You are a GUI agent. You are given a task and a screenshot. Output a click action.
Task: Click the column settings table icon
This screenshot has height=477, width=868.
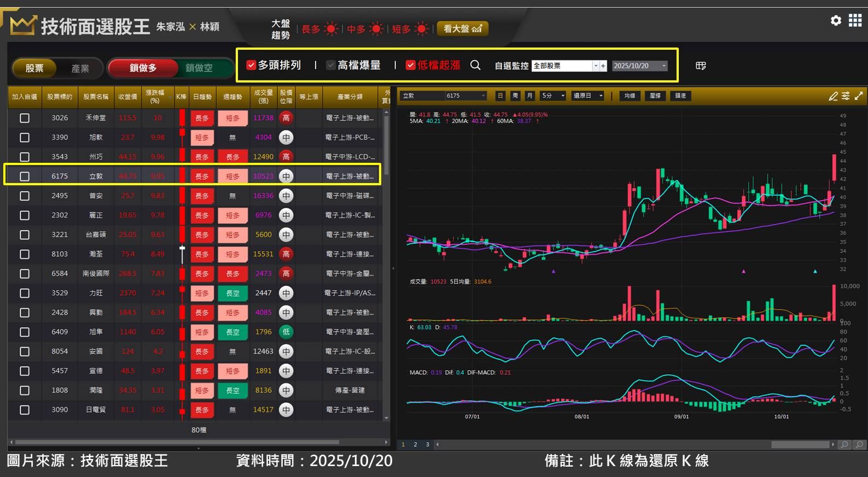pos(701,66)
